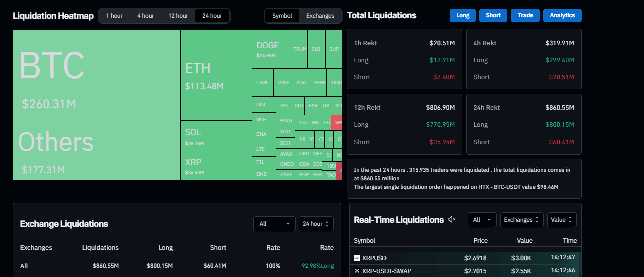Click the Long button

(x=463, y=15)
